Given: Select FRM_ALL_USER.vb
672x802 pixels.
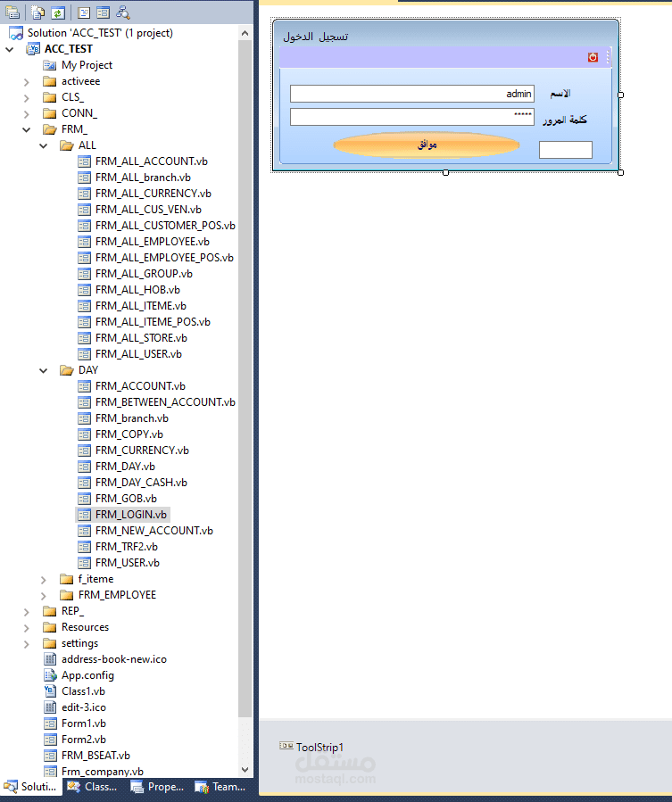Looking at the screenshot, I should point(138,354).
